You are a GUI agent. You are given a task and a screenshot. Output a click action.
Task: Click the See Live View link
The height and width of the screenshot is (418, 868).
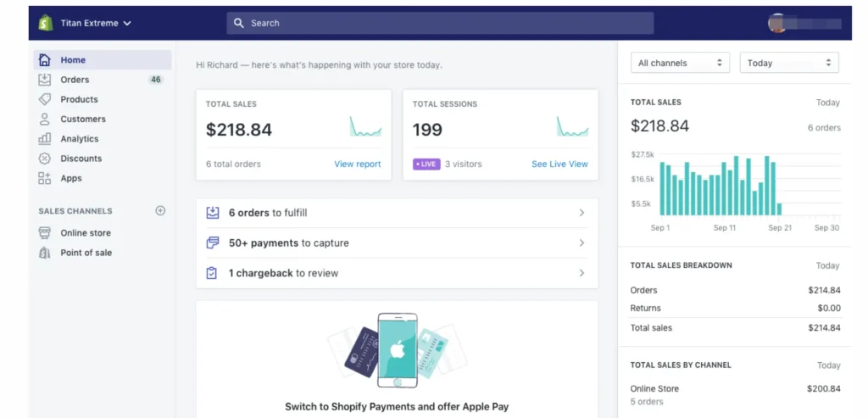[x=559, y=164]
